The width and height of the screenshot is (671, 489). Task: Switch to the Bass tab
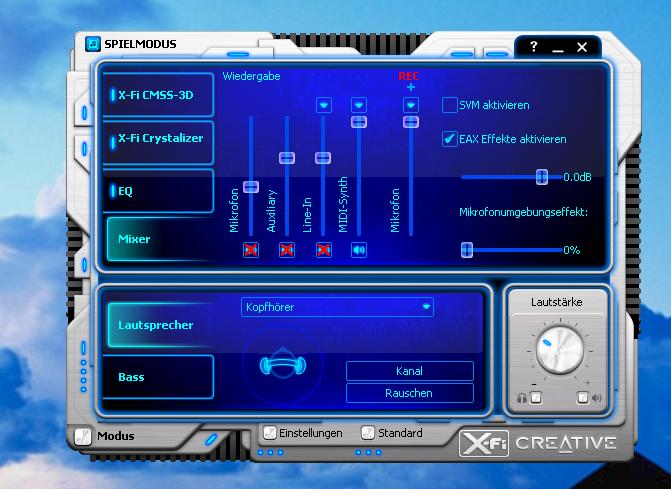coord(158,377)
